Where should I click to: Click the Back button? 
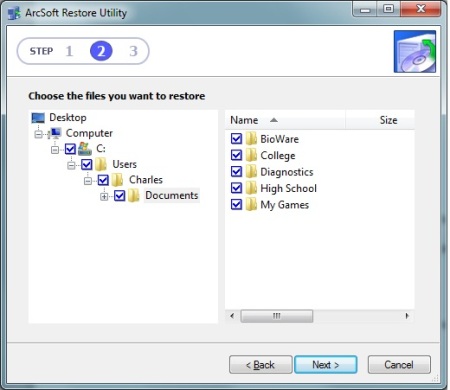[261, 365]
